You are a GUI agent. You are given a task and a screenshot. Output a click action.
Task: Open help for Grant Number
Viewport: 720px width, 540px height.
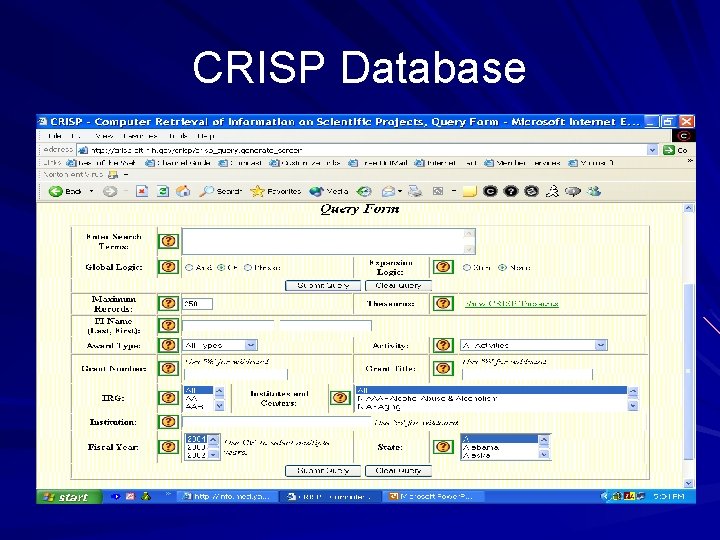[169, 368]
